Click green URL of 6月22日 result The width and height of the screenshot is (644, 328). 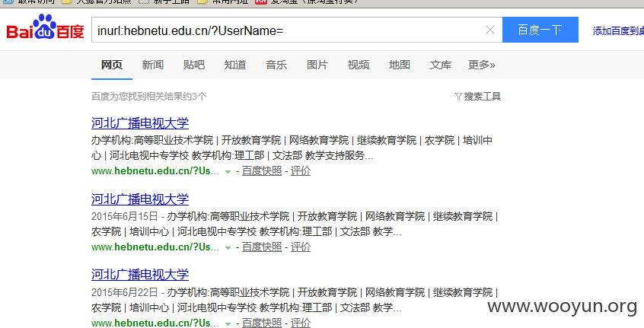pyautogui.click(x=155, y=323)
